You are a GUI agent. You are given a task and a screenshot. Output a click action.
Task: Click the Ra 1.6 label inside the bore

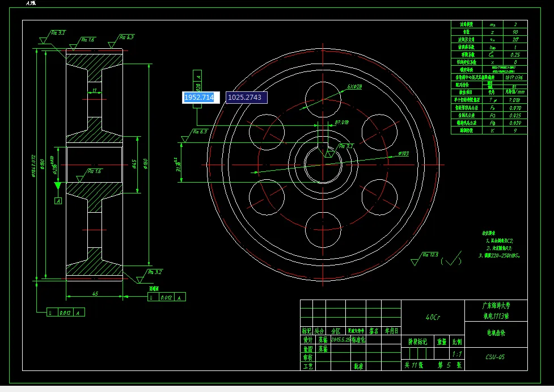[x=94, y=171]
